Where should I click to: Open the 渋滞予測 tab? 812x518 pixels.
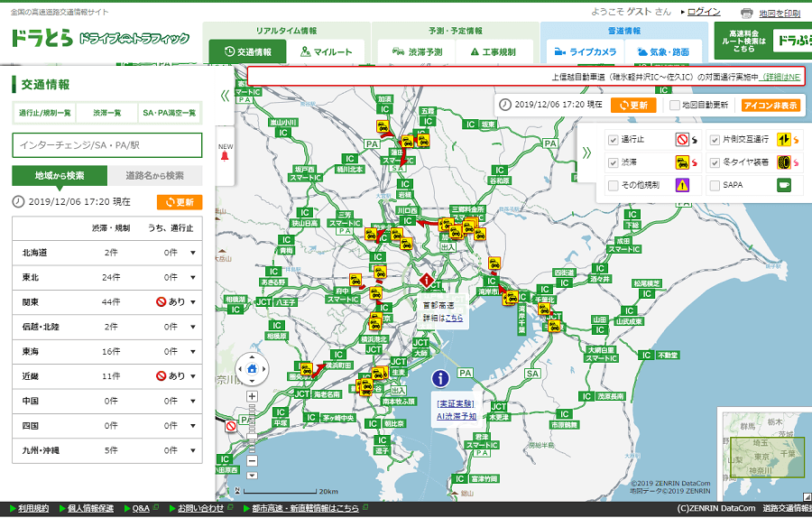coord(417,51)
